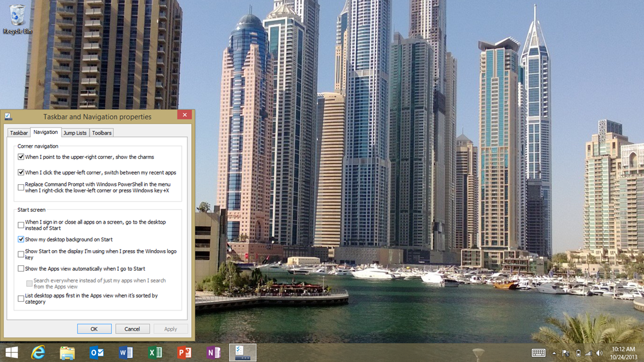
Task: Open the volume speaker icon
Action: click(x=599, y=353)
